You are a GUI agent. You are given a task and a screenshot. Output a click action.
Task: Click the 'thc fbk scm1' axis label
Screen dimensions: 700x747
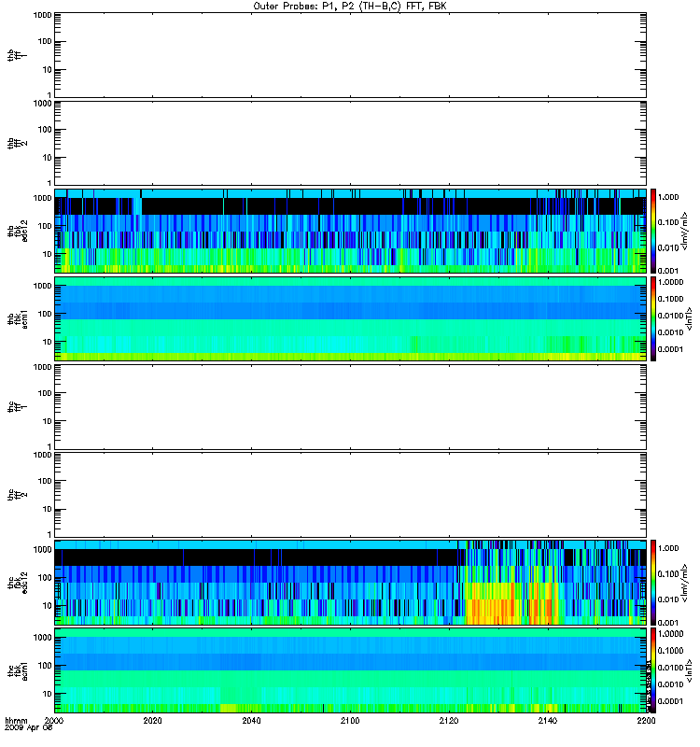17,670
